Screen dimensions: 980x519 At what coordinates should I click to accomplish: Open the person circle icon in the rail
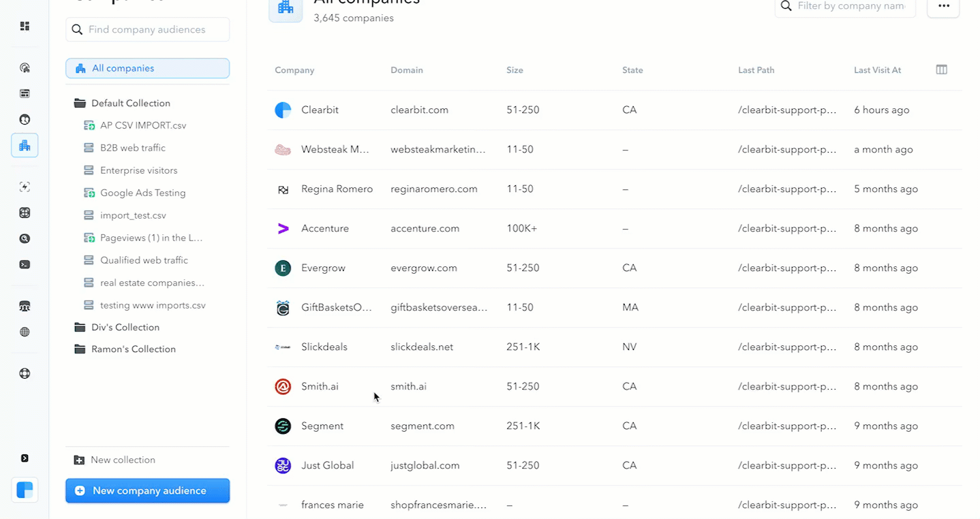pyautogui.click(x=25, y=119)
